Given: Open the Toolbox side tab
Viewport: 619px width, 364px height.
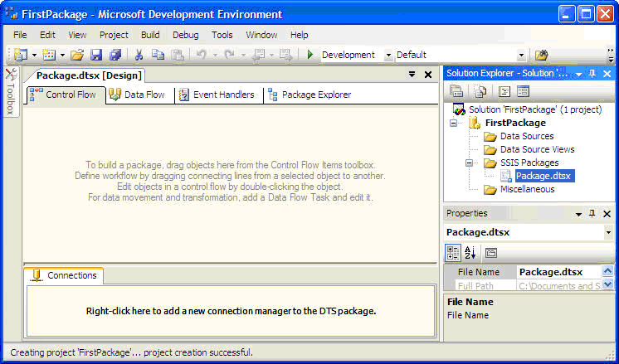Looking at the screenshot, I should point(11,91).
